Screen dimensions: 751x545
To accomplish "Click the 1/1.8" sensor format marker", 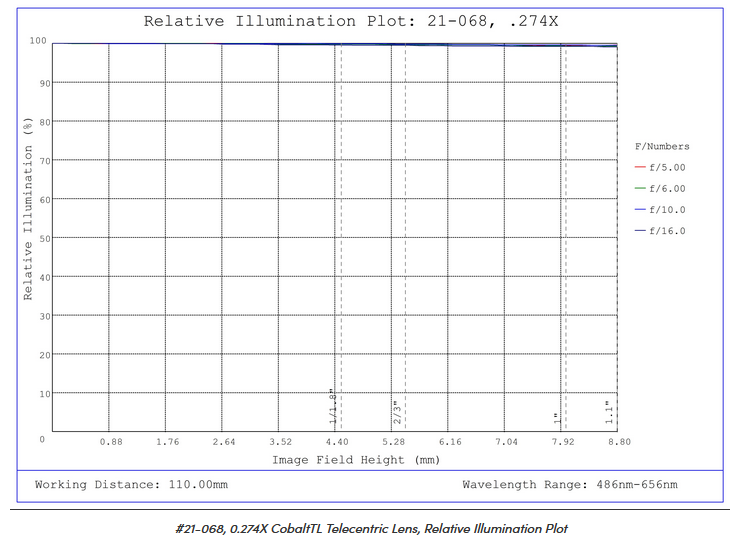I will click(334, 408).
